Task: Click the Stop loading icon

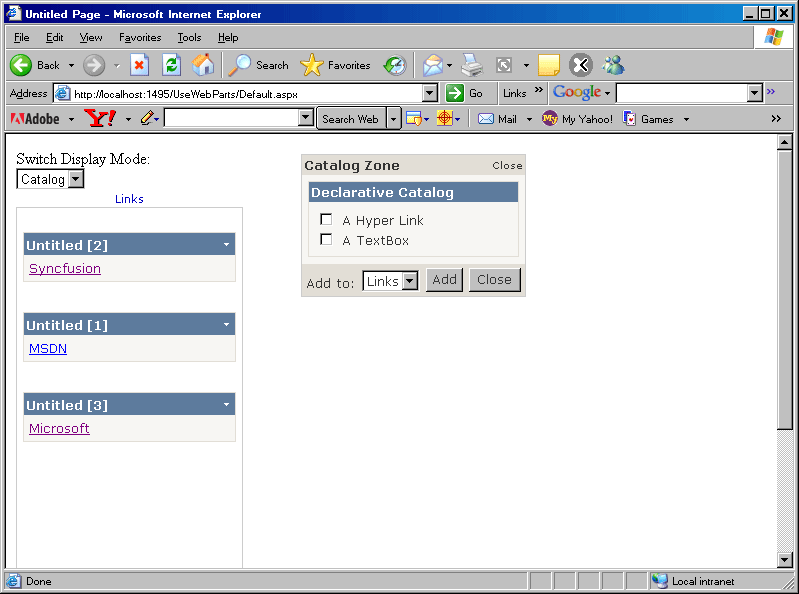Action: 140,65
